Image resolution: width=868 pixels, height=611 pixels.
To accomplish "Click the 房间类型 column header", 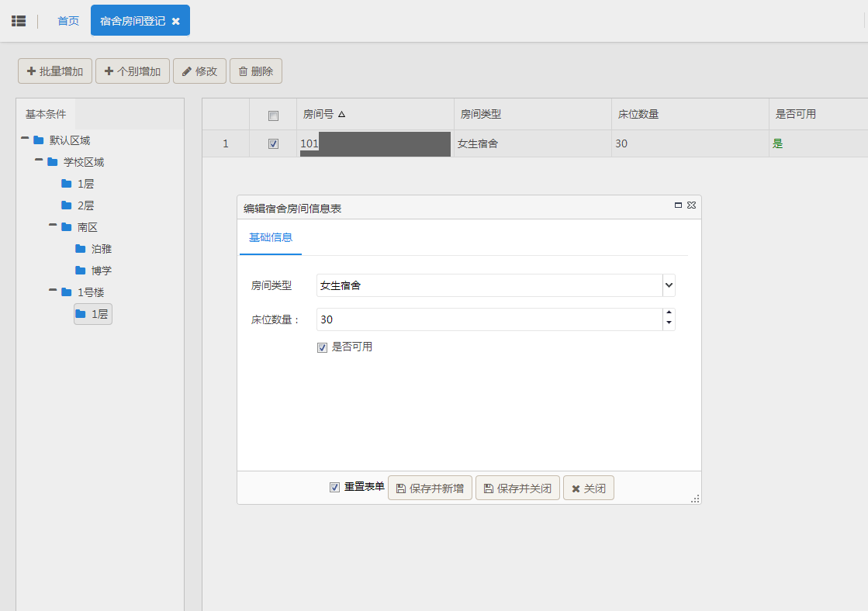I will [533, 114].
